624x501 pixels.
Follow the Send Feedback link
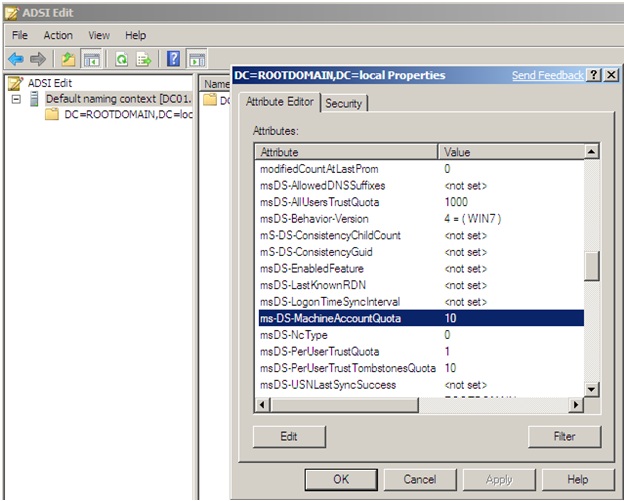(x=548, y=75)
